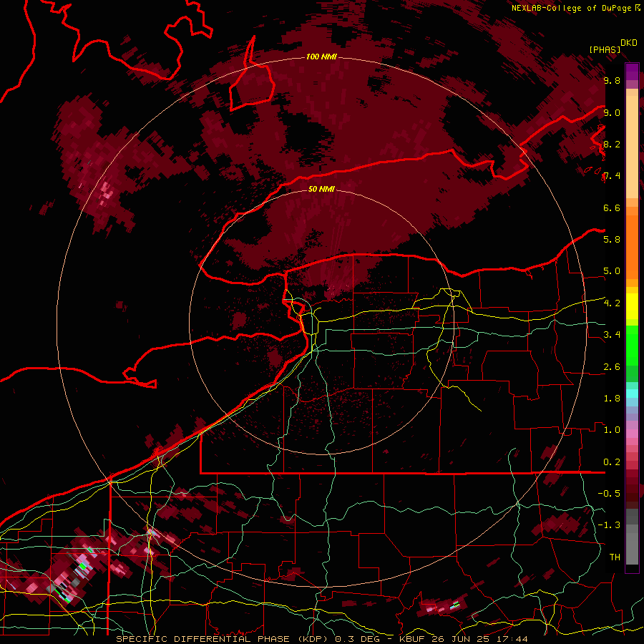Click the DKD label above the color scale
Image resolution: width=644 pixels, height=644 pixels.
point(629,43)
